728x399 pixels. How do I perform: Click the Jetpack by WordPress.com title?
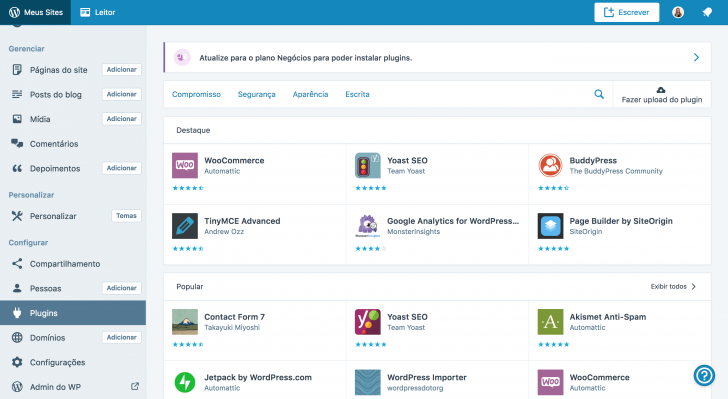(258, 378)
